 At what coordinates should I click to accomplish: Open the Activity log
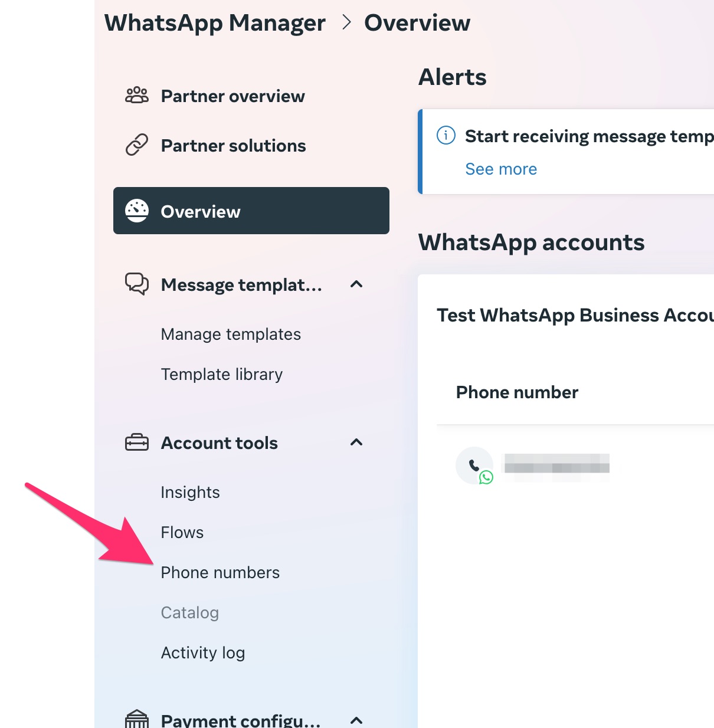click(x=203, y=652)
